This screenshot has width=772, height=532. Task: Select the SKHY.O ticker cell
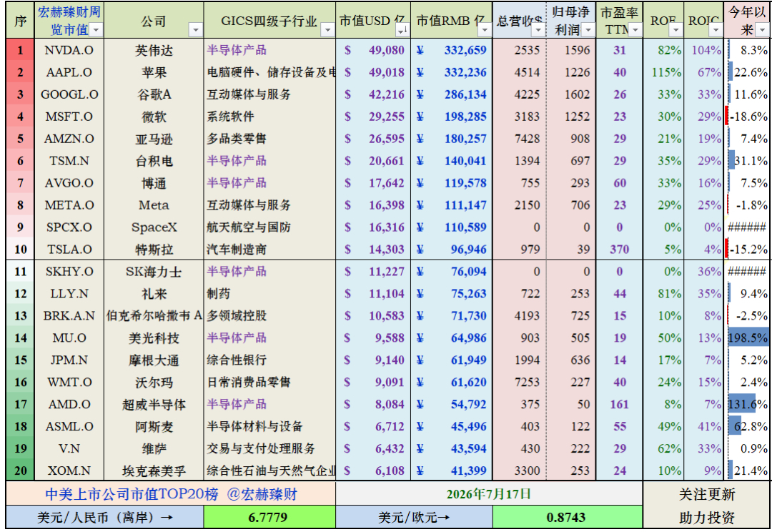(x=69, y=272)
